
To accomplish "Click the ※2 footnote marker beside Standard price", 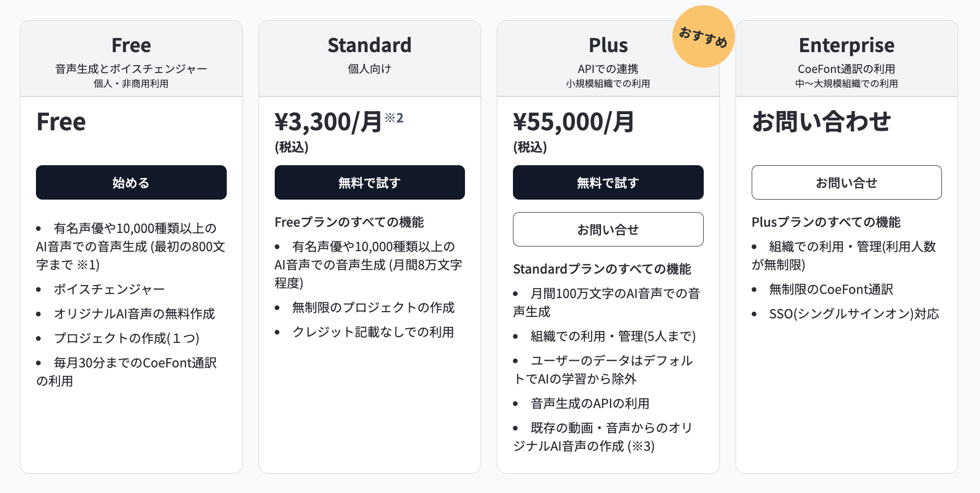I will coord(394,118).
